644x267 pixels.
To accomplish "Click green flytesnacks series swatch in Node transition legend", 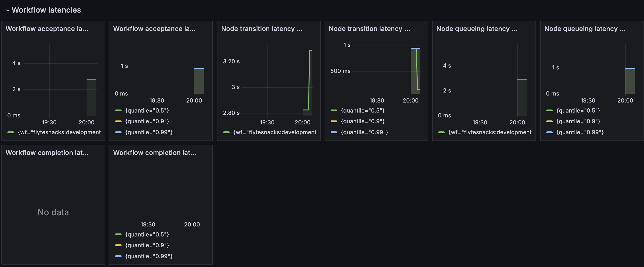I will [226, 132].
